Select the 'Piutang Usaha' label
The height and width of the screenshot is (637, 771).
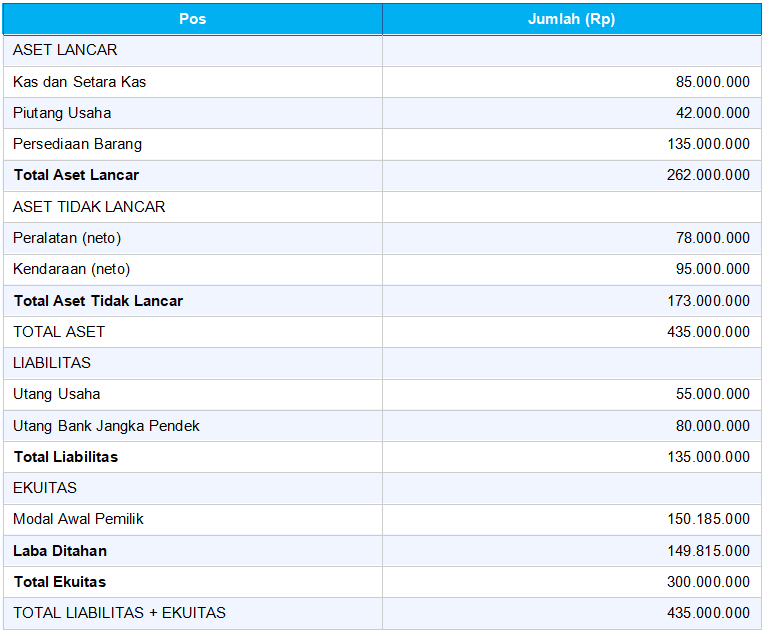coord(62,113)
